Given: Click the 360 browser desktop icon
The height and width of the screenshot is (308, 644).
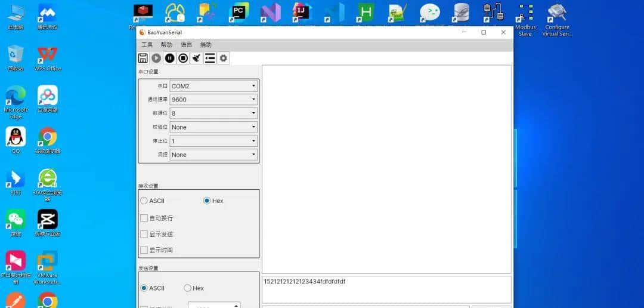Looking at the screenshot, I should pyautogui.click(x=48, y=185).
